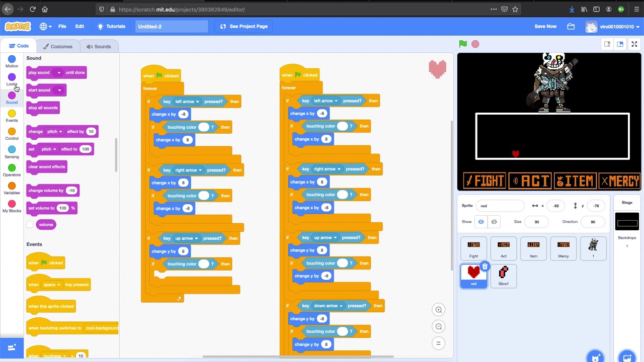The width and height of the screenshot is (644, 362).
Task: Zoom in the code workspace
Action: (x=439, y=310)
